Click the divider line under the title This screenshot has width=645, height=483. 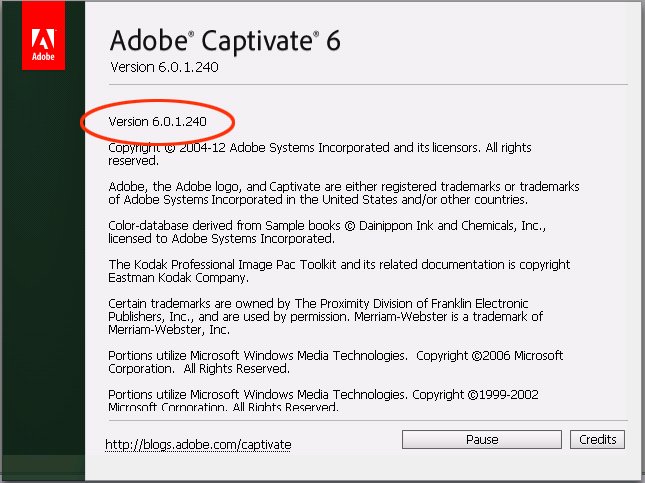click(x=368, y=85)
